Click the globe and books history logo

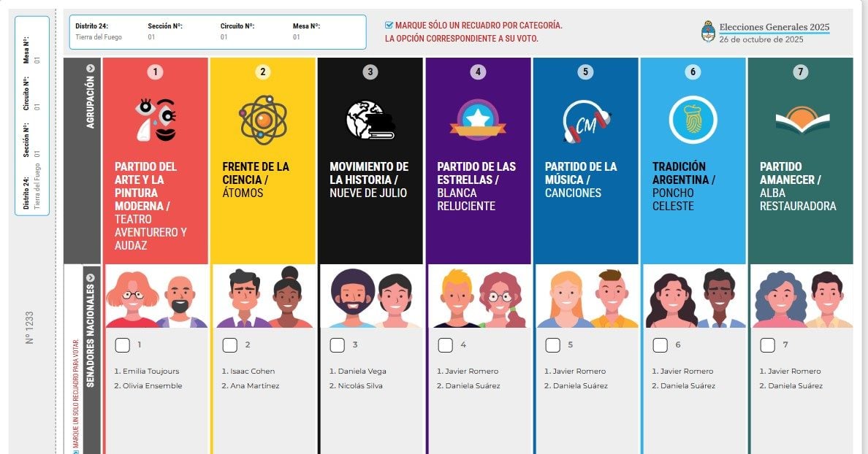tap(370, 120)
